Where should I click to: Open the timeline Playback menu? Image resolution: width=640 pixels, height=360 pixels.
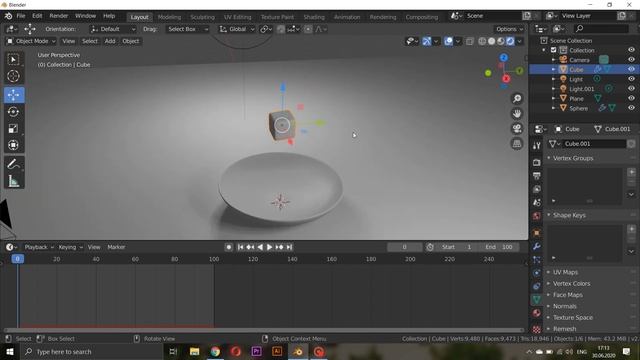39,247
